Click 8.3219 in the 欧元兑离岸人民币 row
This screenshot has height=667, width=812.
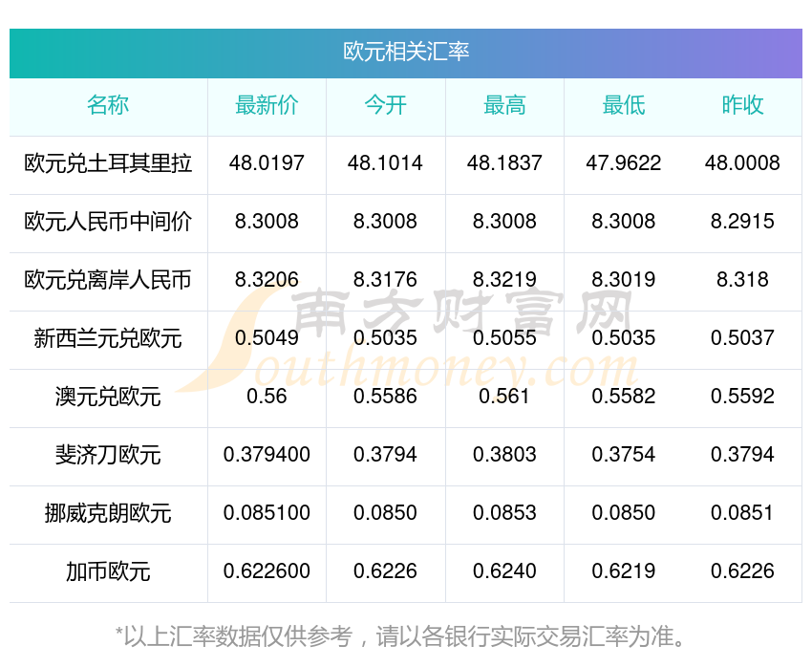tap(504, 280)
